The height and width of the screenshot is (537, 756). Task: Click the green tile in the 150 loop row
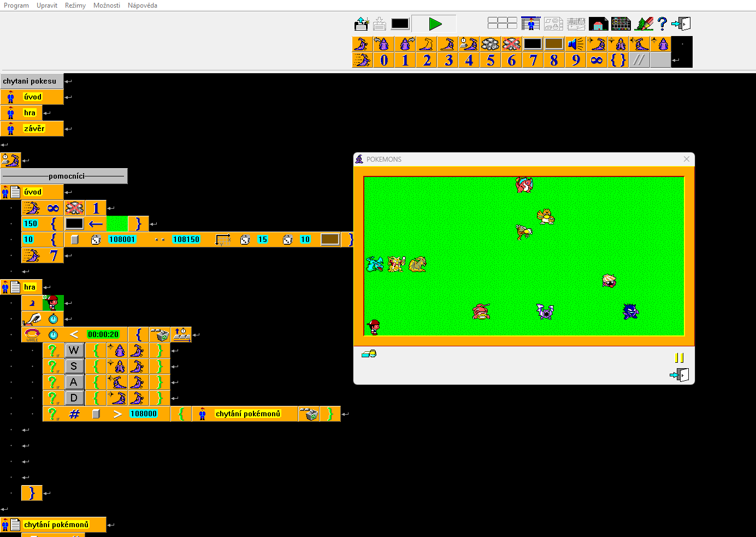point(117,224)
